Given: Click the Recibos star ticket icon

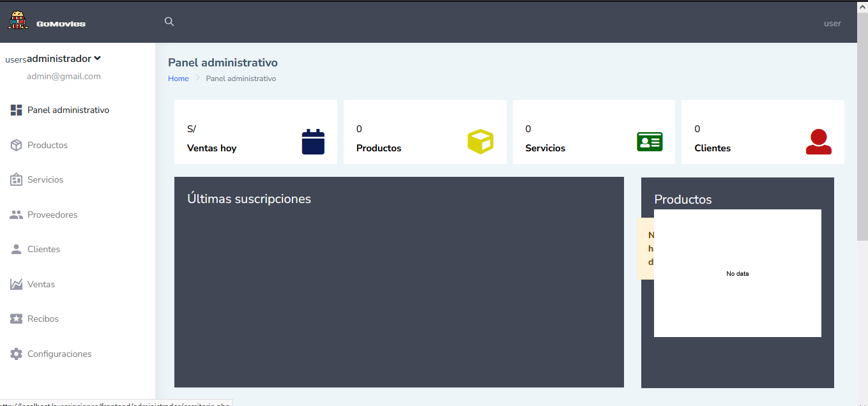Looking at the screenshot, I should pyautogui.click(x=17, y=319).
